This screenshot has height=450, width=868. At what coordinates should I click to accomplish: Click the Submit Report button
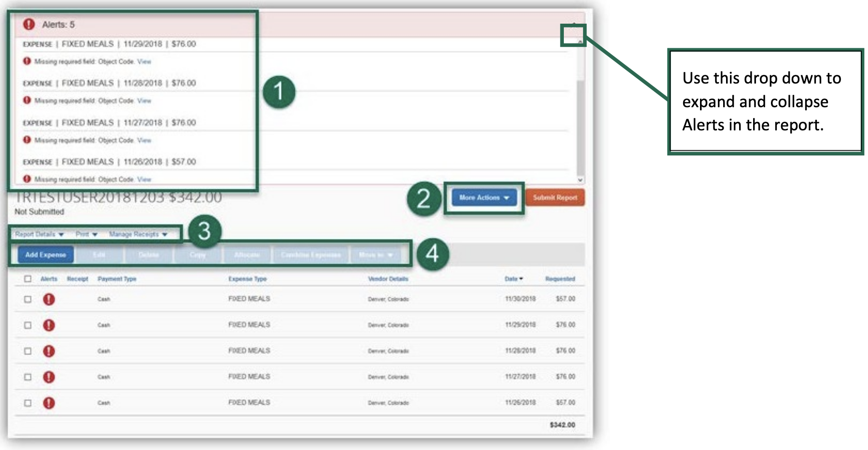pyautogui.click(x=554, y=197)
